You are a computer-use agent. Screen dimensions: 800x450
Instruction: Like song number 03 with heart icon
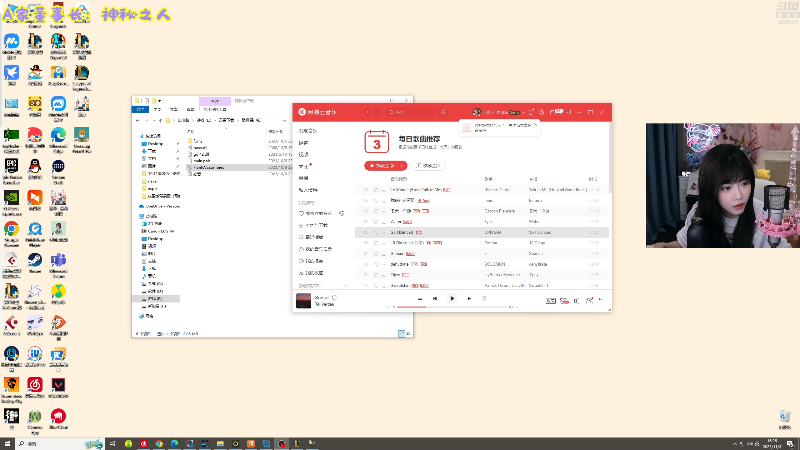[x=376, y=211]
